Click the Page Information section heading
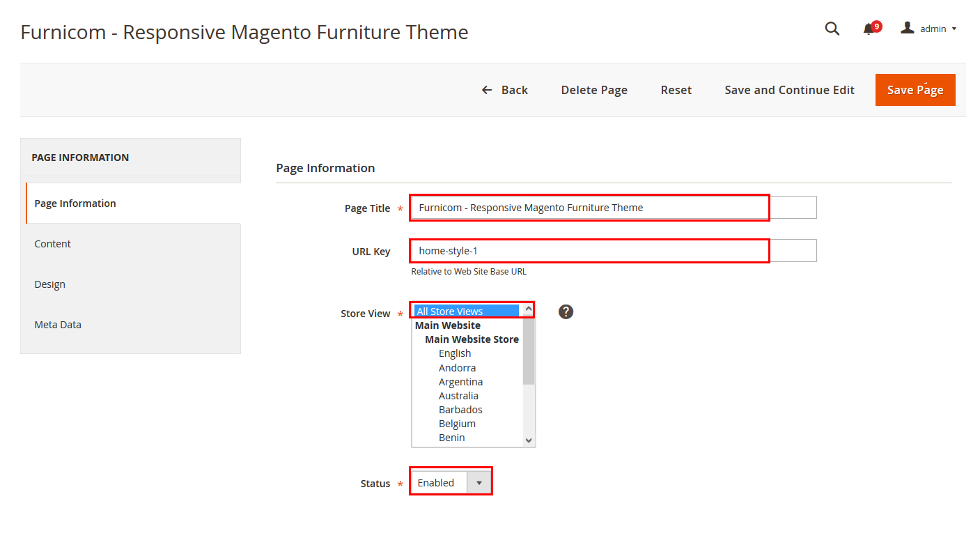Viewport: 980px width, 554px height. point(325,168)
